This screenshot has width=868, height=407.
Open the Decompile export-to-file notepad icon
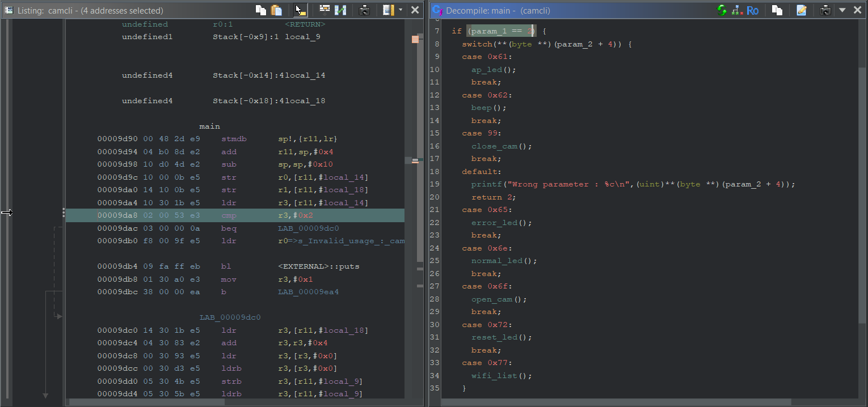tap(801, 10)
